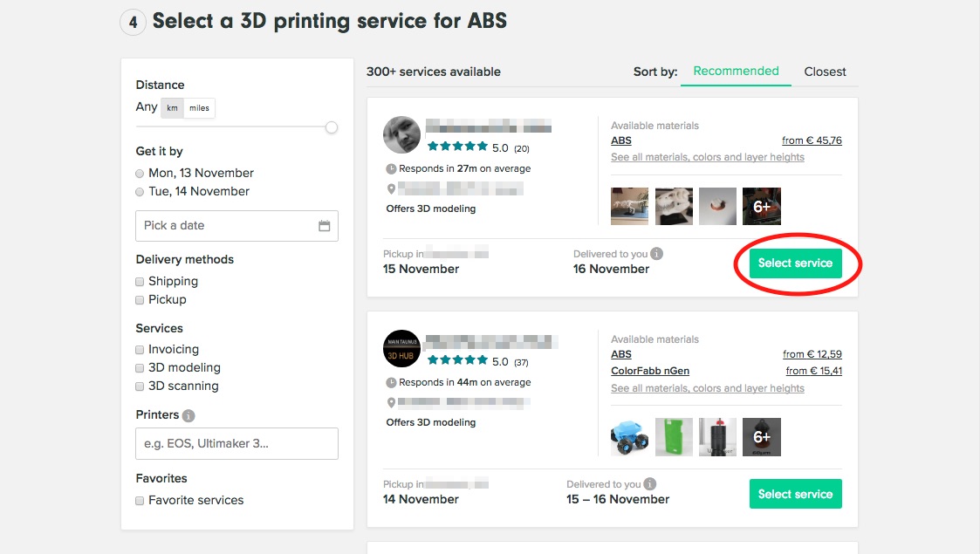Select Tue, 14 November delivery date
This screenshot has width=980, height=554.
click(140, 192)
